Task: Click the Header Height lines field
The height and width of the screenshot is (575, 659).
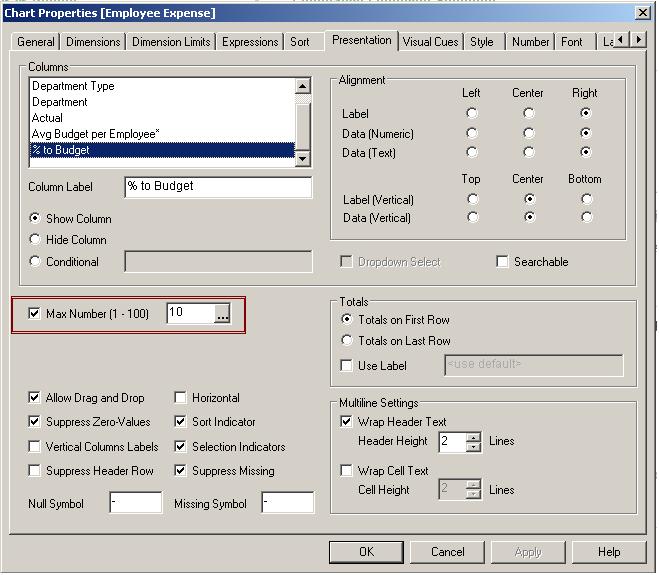Action: pyautogui.click(x=452, y=442)
